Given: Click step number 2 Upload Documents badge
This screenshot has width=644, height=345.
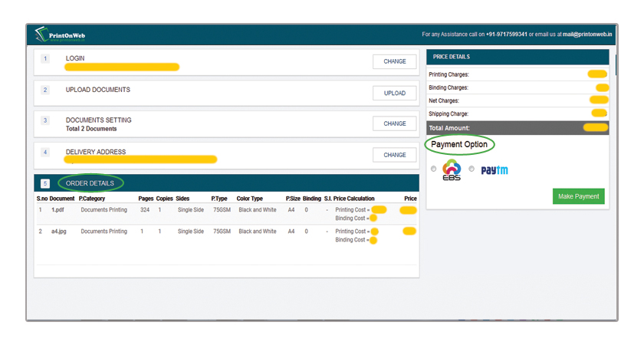Looking at the screenshot, I should (45, 90).
